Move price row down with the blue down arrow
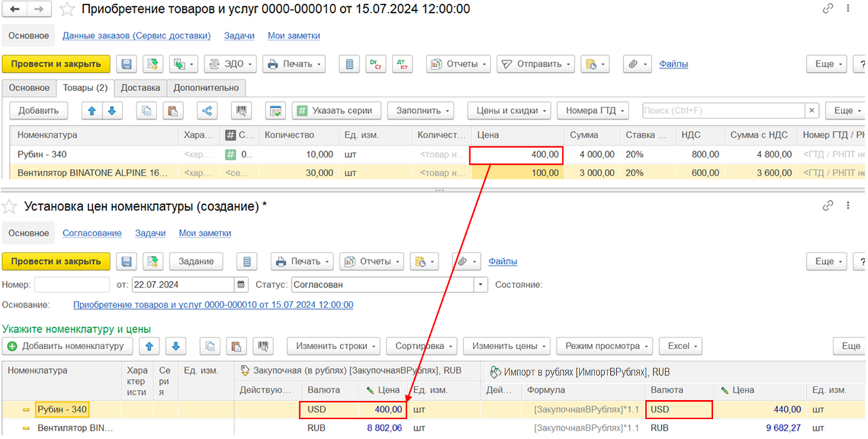The image size is (868, 439). [175, 346]
